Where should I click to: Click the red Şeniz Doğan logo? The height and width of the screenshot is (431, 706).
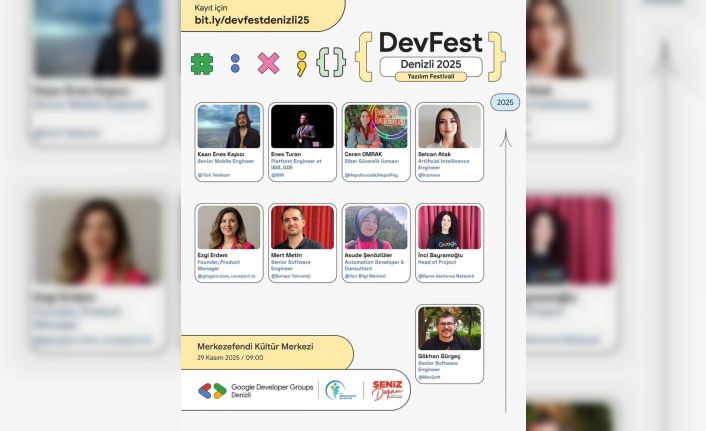click(387, 390)
